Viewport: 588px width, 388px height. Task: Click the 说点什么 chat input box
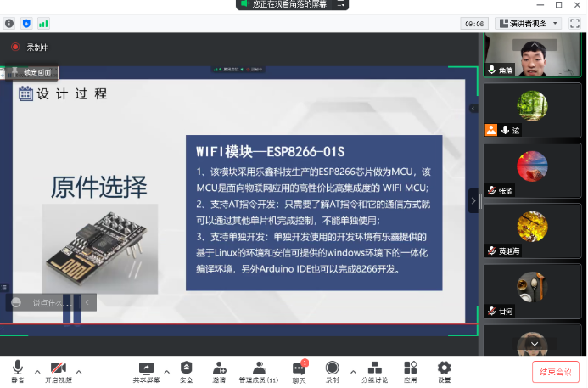tap(52, 302)
